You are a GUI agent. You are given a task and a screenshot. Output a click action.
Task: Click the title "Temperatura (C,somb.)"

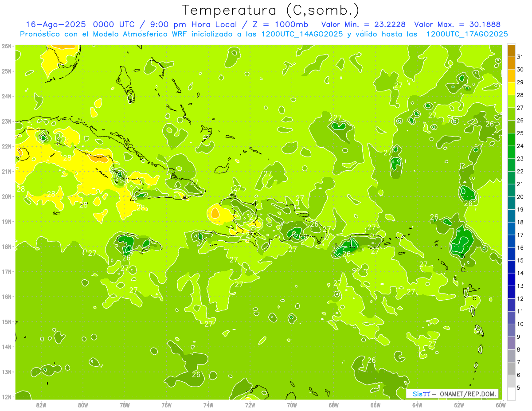point(271,10)
